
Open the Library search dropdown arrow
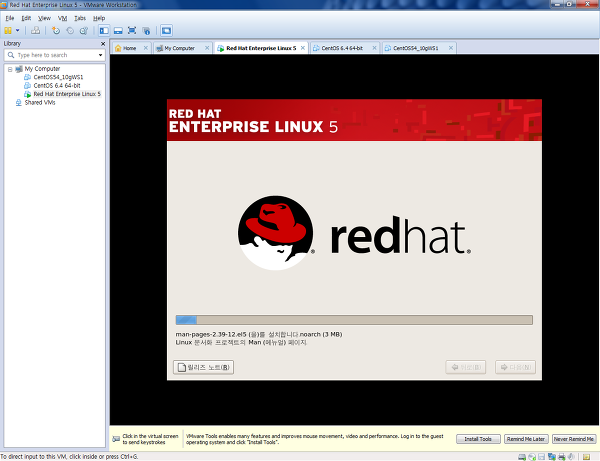100,55
